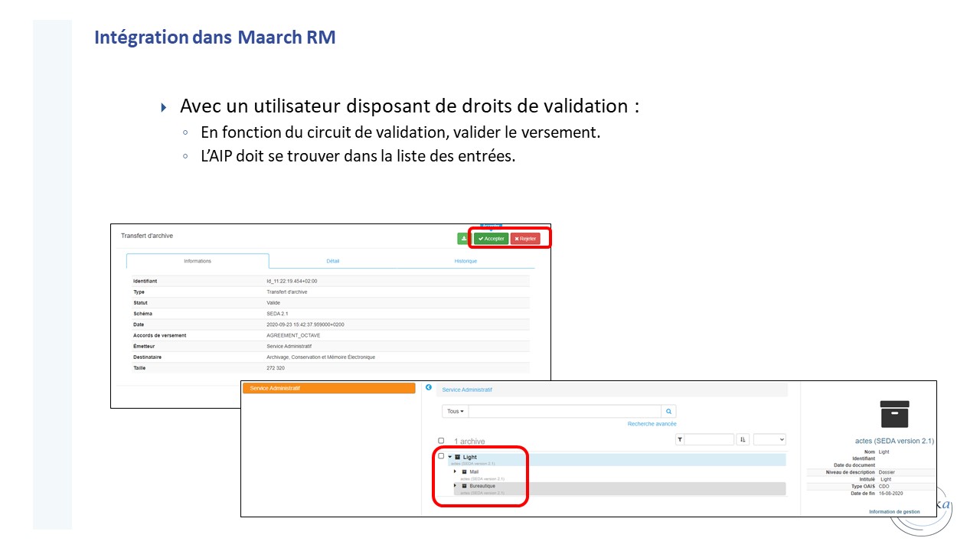
Task: Click the Bureautique archive box icon
Action: tap(464, 486)
